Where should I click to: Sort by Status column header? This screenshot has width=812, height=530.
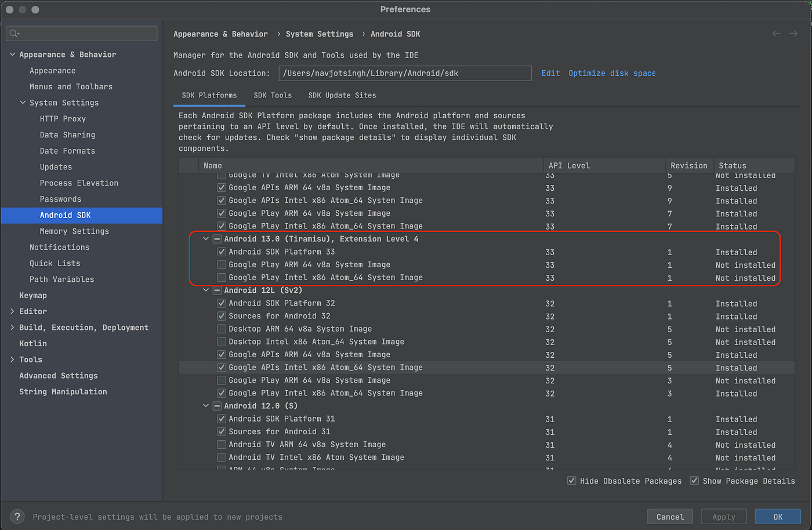[x=754, y=165]
